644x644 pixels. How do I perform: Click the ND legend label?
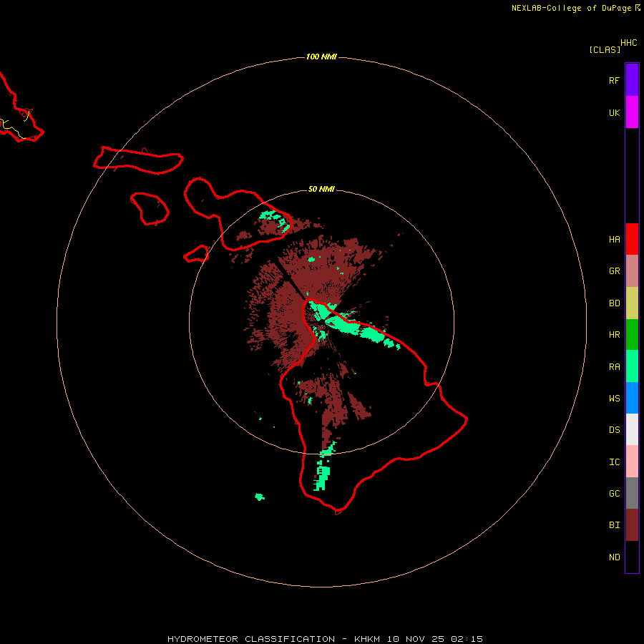point(614,557)
